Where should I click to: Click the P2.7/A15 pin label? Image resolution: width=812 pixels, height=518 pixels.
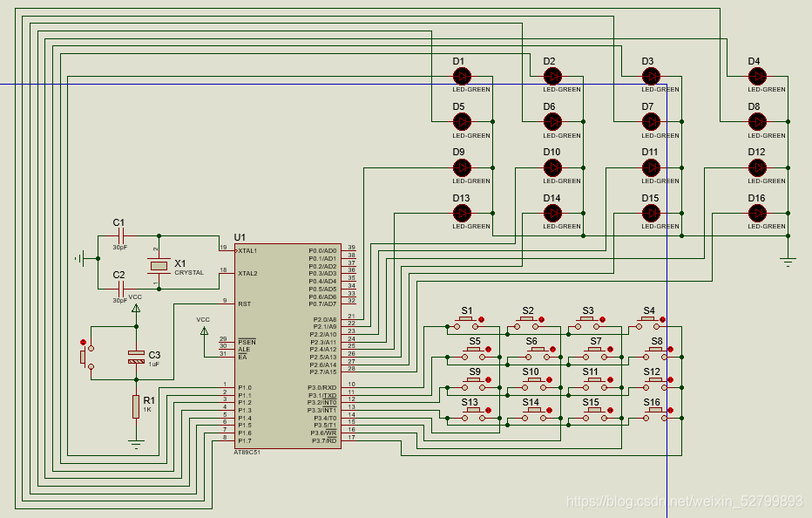tap(323, 372)
